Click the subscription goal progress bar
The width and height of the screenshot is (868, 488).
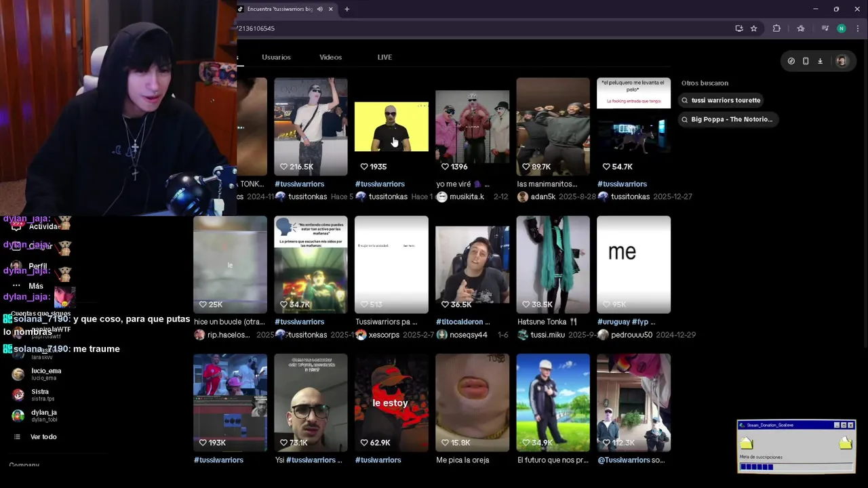point(795,467)
